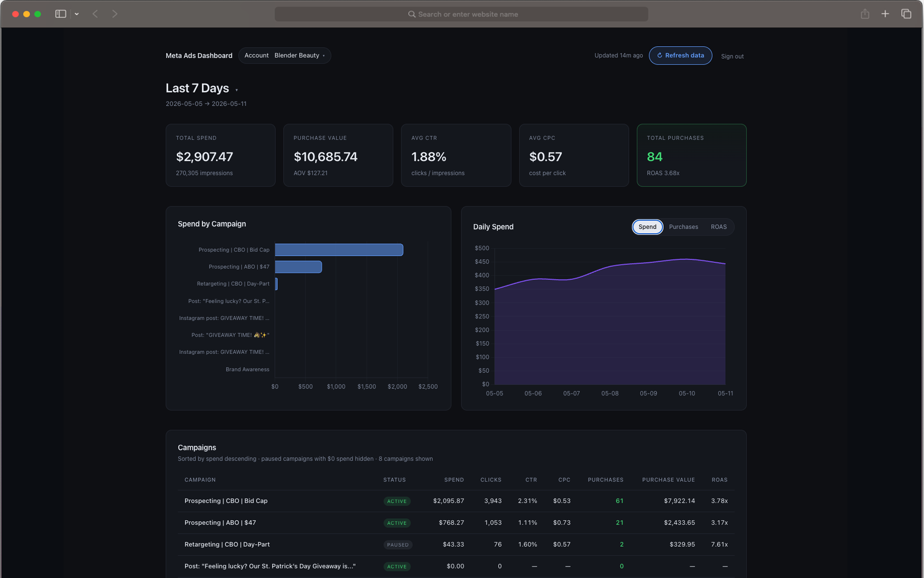Open the Account Blender Beauty dropdown
This screenshot has width=924, height=578.
pos(284,55)
